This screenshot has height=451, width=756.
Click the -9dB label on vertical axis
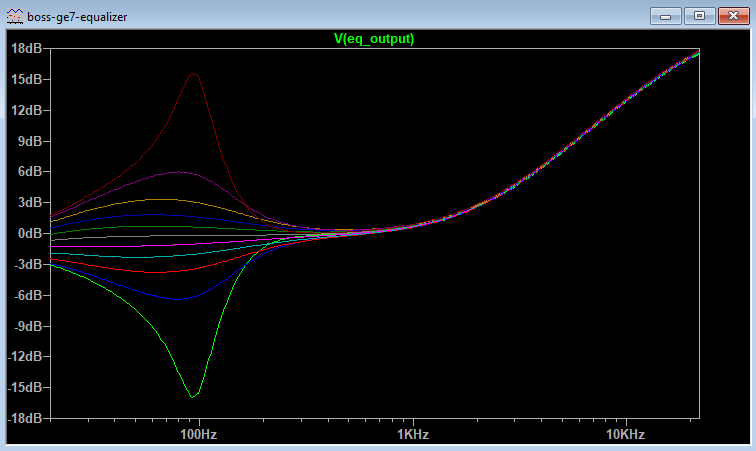click(x=27, y=326)
